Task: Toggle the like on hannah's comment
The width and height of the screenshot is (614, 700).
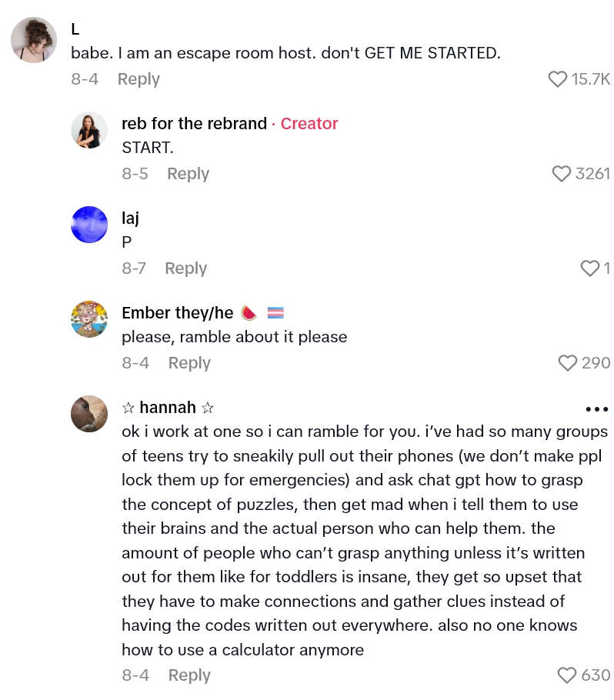Action: pyautogui.click(x=567, y=675)
